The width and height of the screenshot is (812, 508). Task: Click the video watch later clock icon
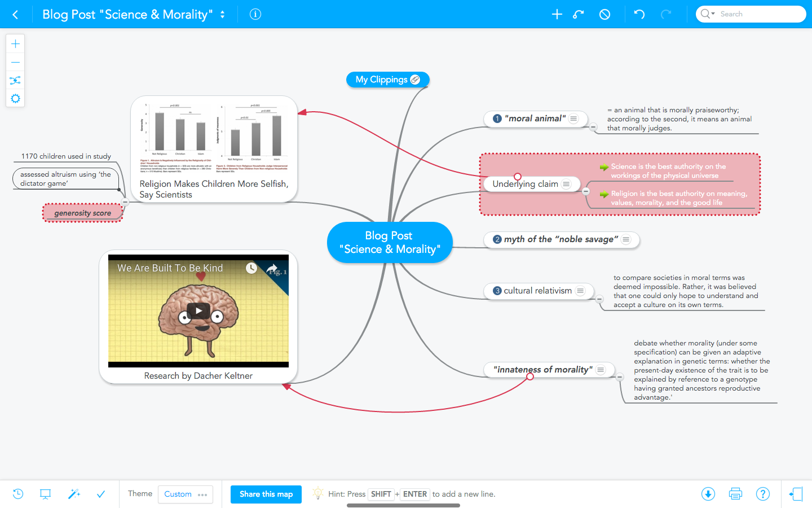pos(251,268)
